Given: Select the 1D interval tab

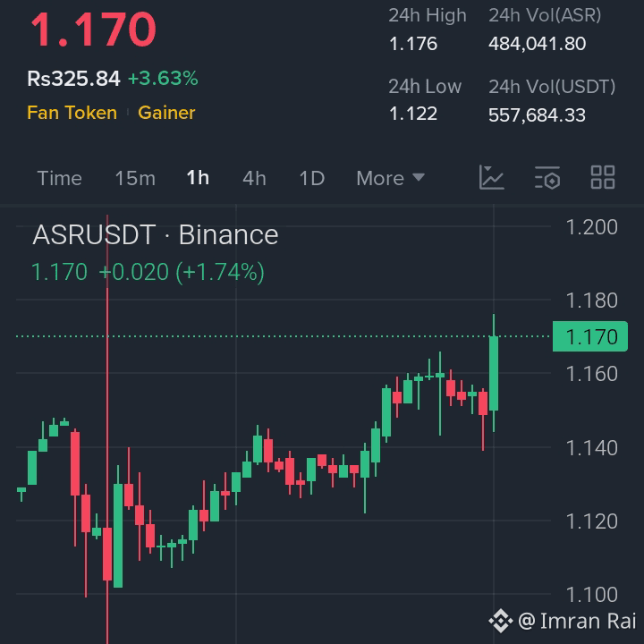Looking at the screenshot, I should 312,178.
